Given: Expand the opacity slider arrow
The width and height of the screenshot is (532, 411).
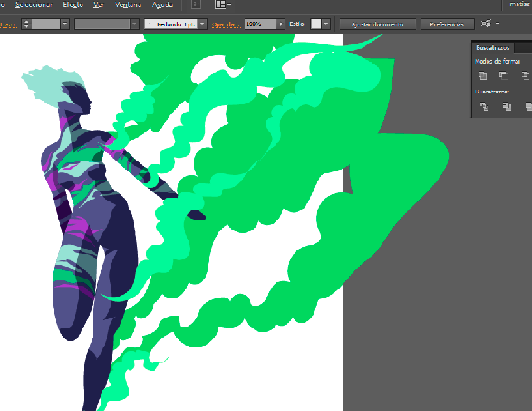Looking at the screenshot, I should click(281, 24).
